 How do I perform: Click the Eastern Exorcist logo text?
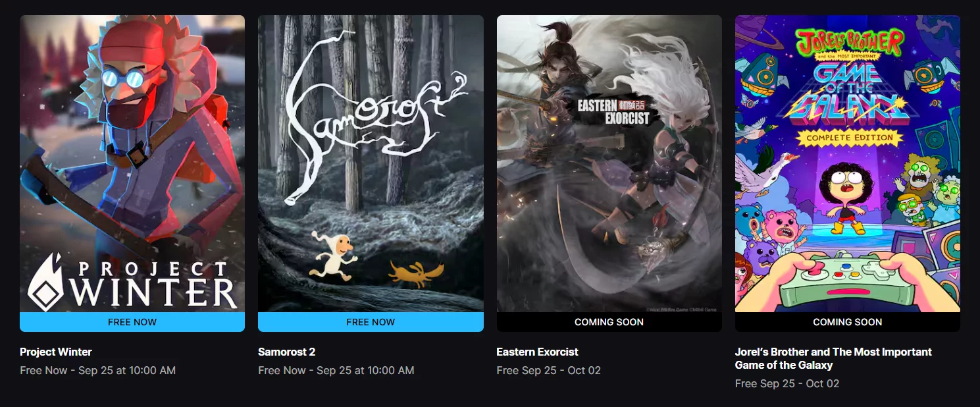pos(613,111)
